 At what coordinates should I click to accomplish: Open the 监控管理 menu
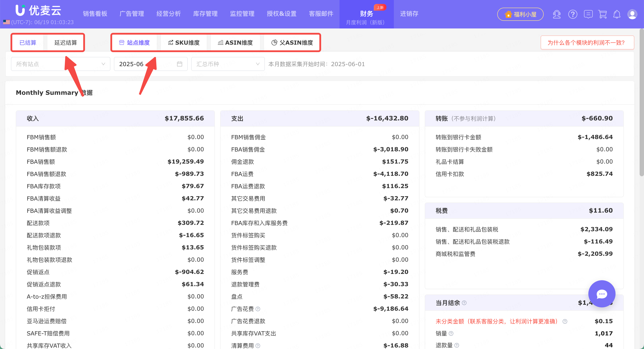point(242,14)
